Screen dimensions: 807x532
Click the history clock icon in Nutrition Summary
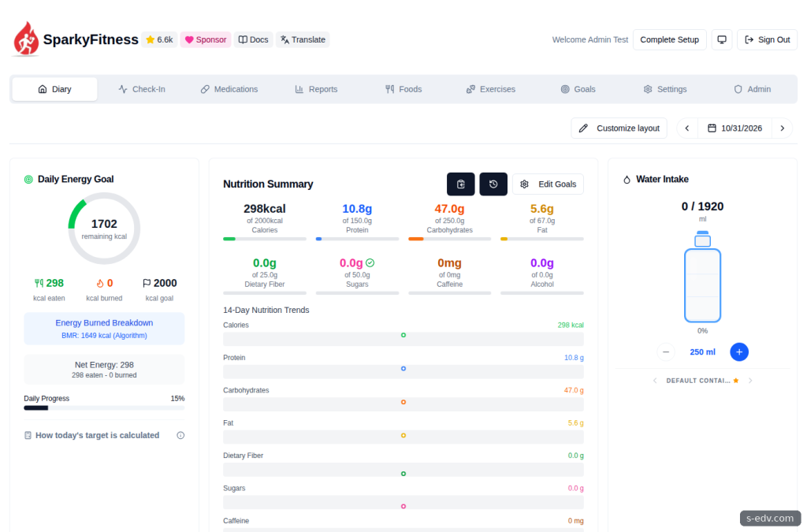493,184
